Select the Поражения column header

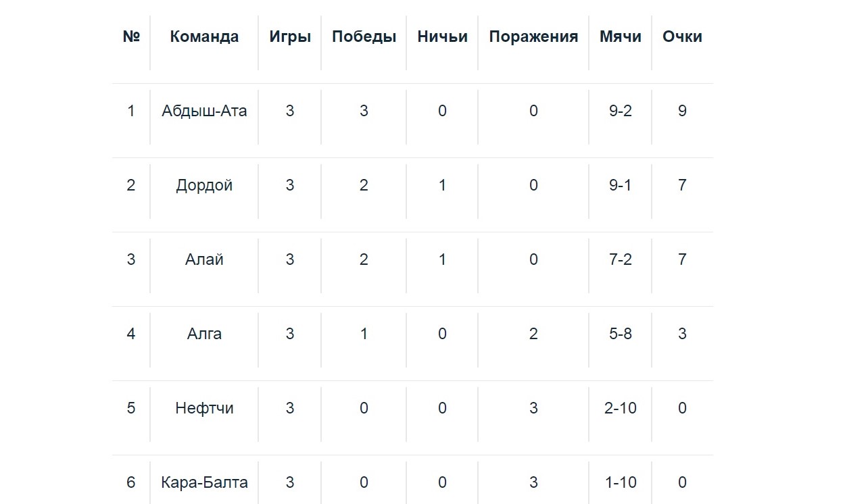(x=533, y=36)
